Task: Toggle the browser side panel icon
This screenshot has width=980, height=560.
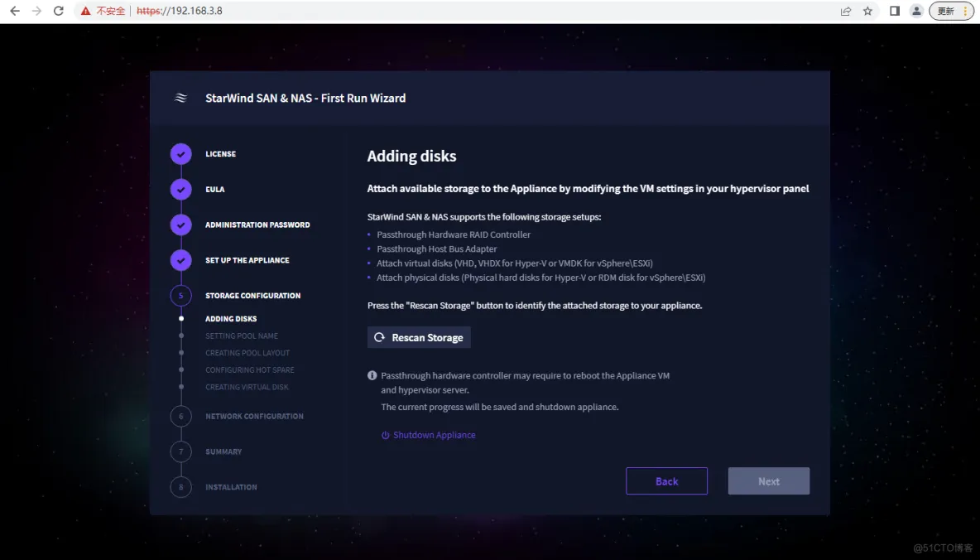Action: pyautogui.click(x=895, y=11)
